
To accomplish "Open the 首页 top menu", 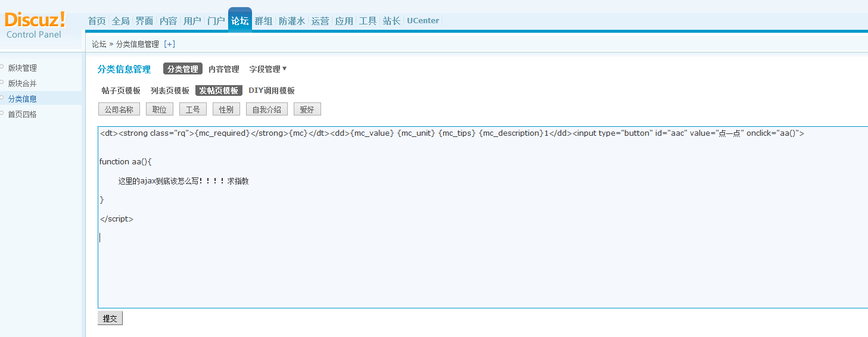I will (x=97, y=21).
